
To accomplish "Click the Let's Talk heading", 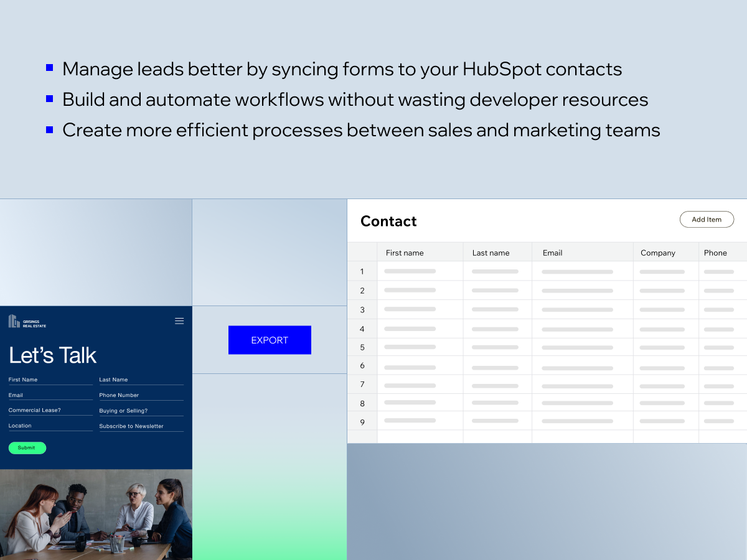I will tap(53, 355).
